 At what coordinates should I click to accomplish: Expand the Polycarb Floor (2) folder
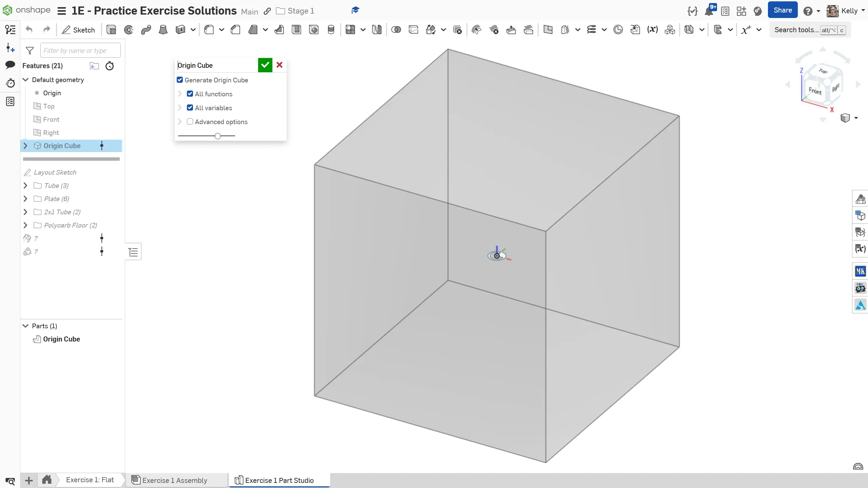25,225
